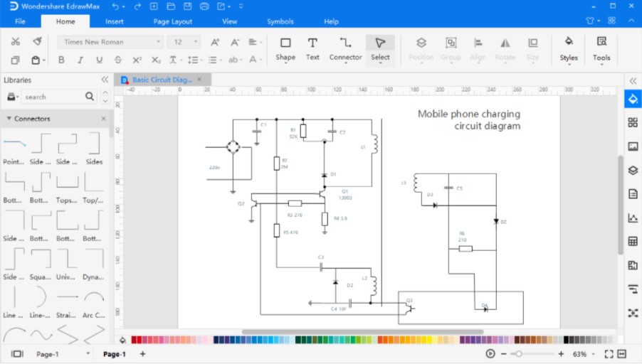This screenshot has height=364, width=642.
Task: Click the Copy icon
Action: (x=15, y=60)
